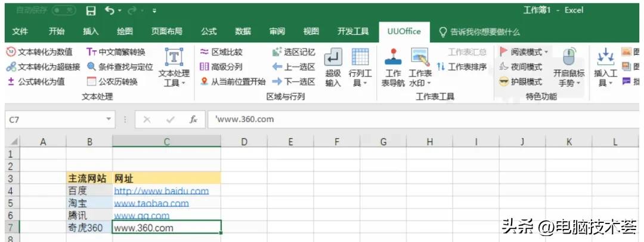
Task: Click 工作表排序 tool
Action: pos(462,67)
